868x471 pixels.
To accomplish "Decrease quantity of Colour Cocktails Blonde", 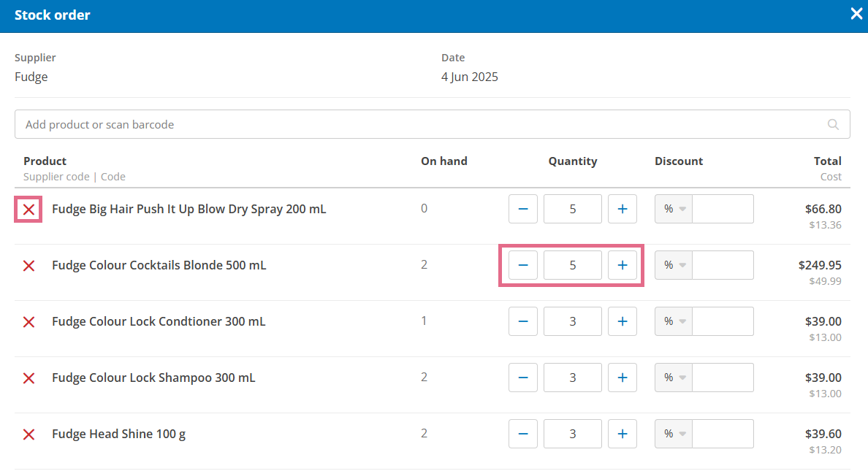I will click(523, 265).
